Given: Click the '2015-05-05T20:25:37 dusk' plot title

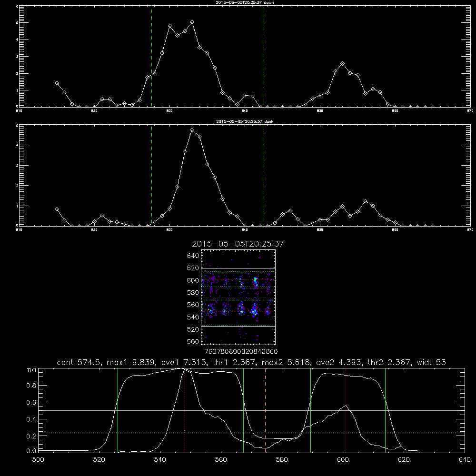Looking at the screenshot, I should [x=245, y=121].
